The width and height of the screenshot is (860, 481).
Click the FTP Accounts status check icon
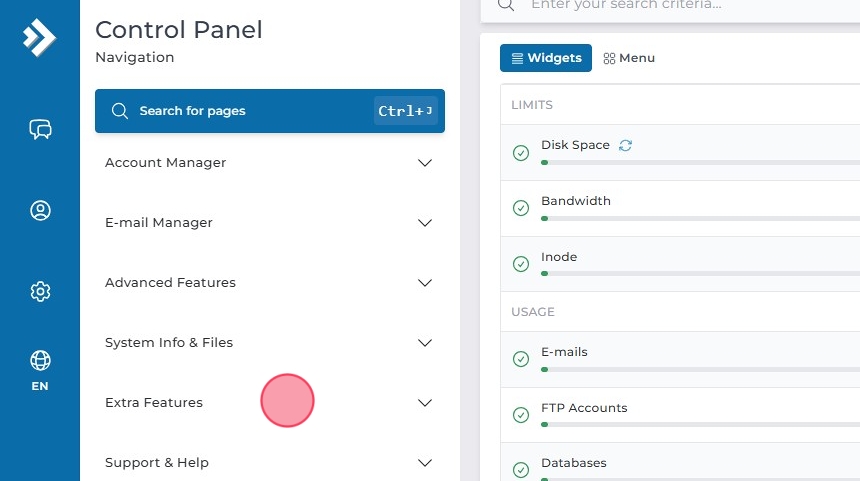click(520, 415)
